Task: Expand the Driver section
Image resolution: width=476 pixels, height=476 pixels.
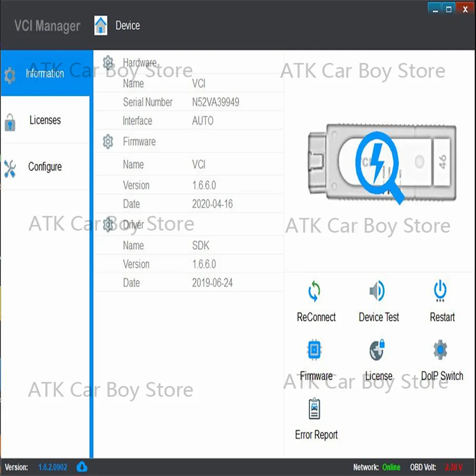Action: click(108, 224)
